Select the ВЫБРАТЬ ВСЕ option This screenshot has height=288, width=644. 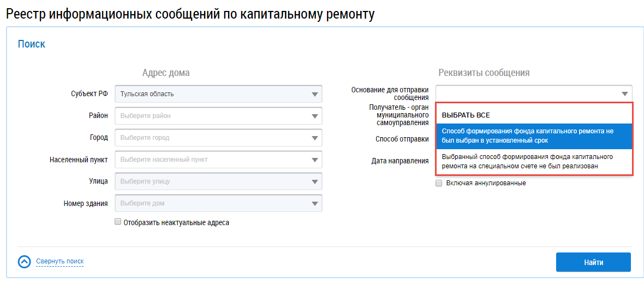(466, 115)
